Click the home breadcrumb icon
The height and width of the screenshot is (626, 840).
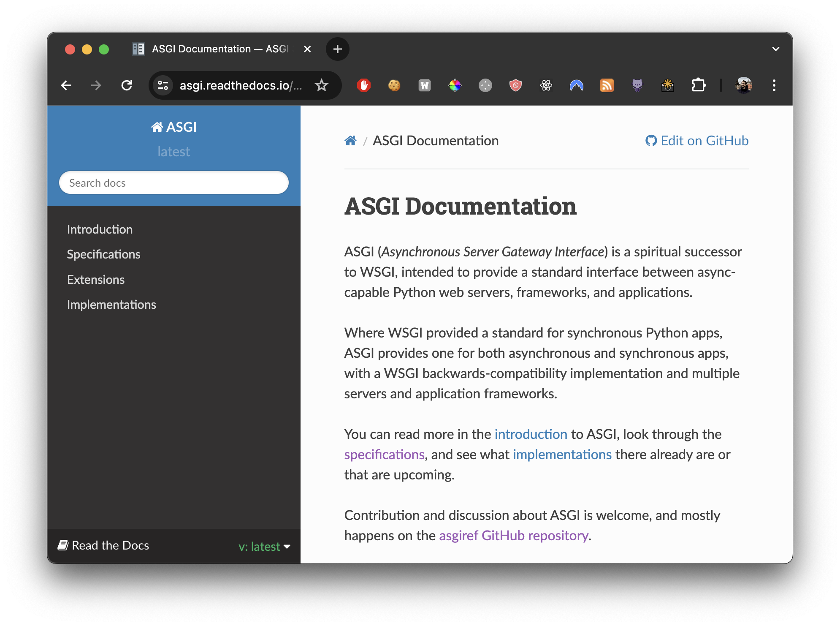[x=350, y=141]
